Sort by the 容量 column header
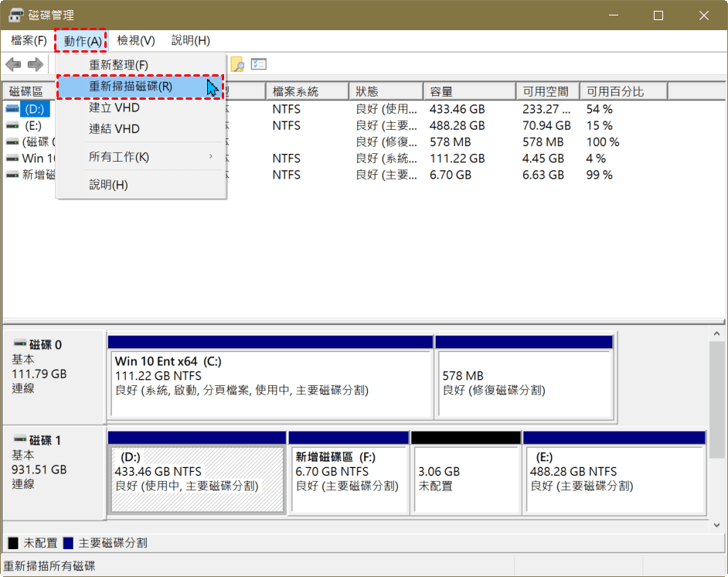The image size is (728, 577). [470, 91]
